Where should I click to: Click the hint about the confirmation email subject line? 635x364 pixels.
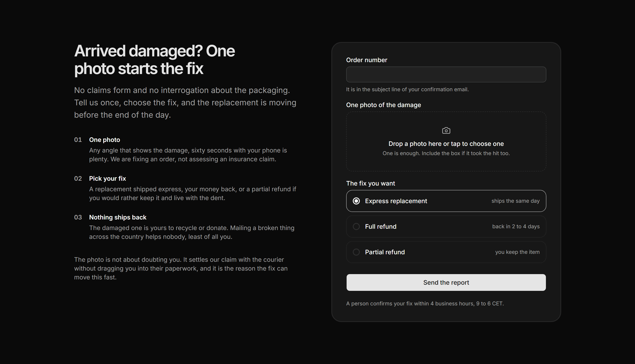pos(407,89)
